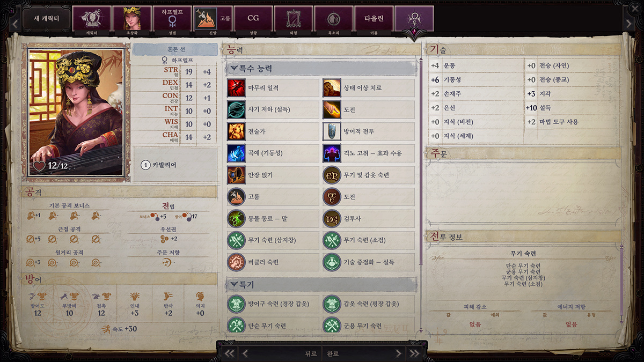Click the 새 캐릭터 button
This screenshot has height=362, width=644.
click(46, 19)
